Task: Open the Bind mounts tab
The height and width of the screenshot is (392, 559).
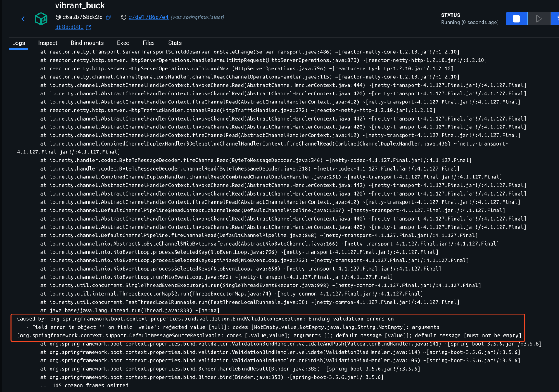Action: (87, 43)
